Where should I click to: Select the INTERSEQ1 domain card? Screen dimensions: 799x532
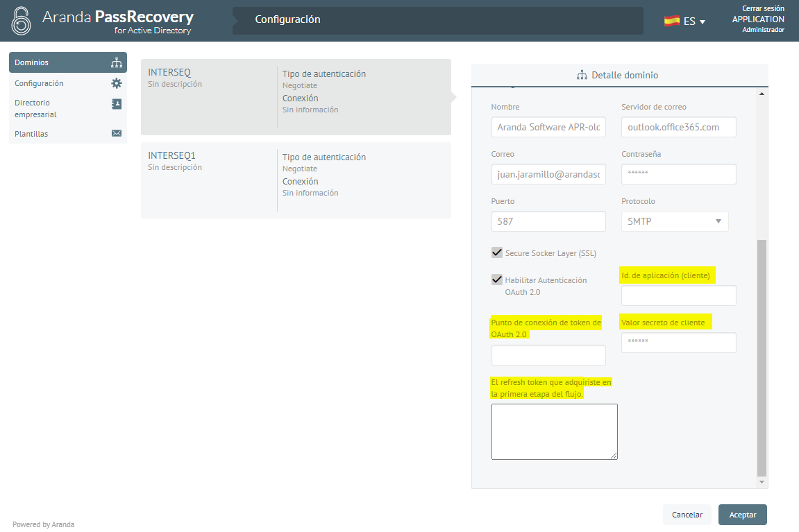pos(296,180)
